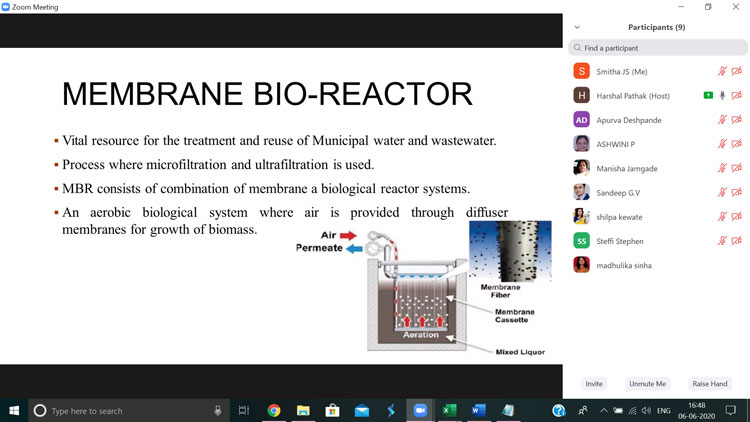Open Word from the taskbar
Screen dimensions: 750x422
pos(478,410)
